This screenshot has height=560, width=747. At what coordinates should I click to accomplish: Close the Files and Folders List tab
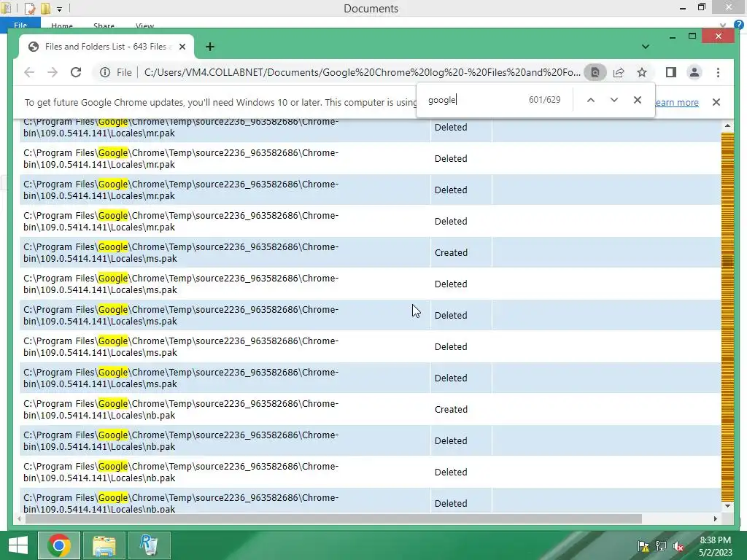pos(182,47)
